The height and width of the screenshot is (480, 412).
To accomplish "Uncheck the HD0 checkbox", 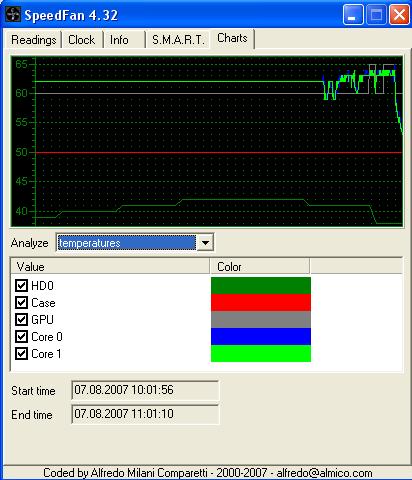I will click(x=21, y=286).
